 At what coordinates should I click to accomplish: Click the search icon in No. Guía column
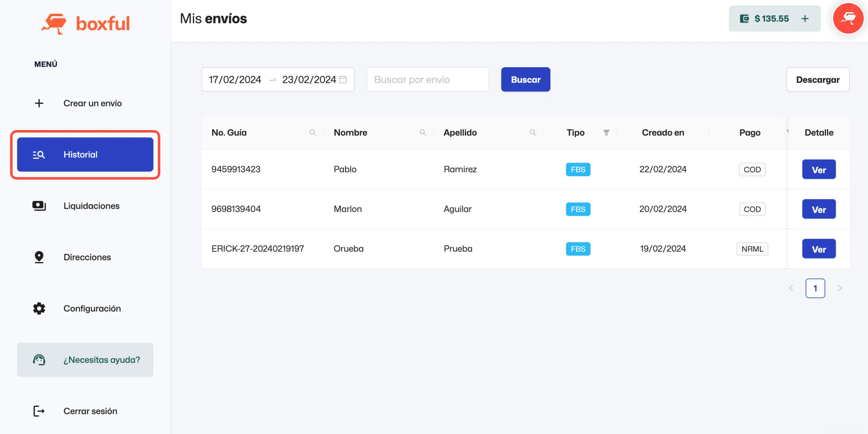coord(313,132)
